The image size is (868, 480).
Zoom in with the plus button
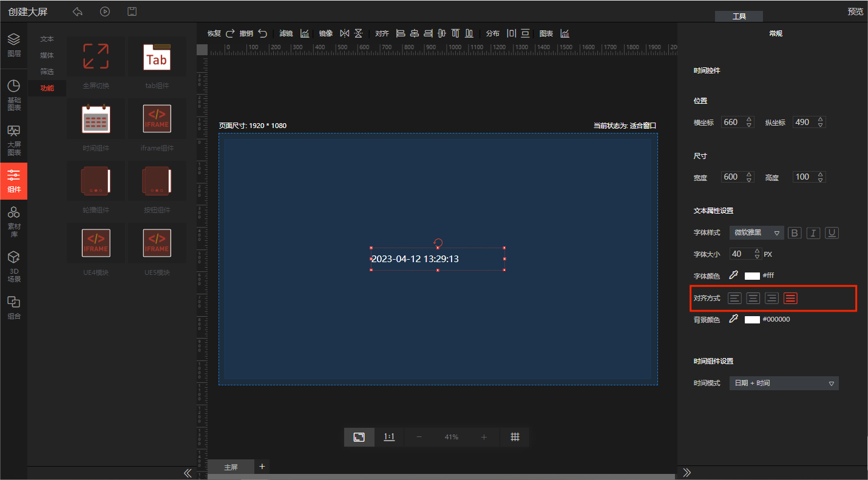pyautogui.click(x=484, y=437)
